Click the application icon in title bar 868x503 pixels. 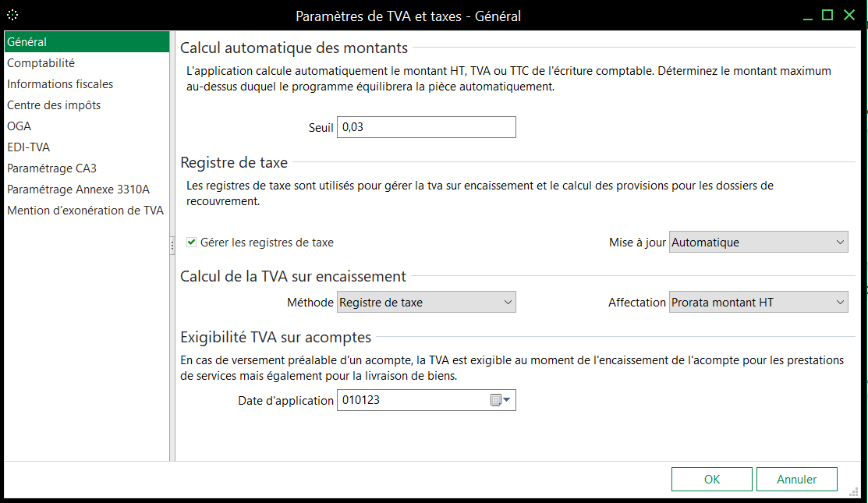[x=12, y=15]
